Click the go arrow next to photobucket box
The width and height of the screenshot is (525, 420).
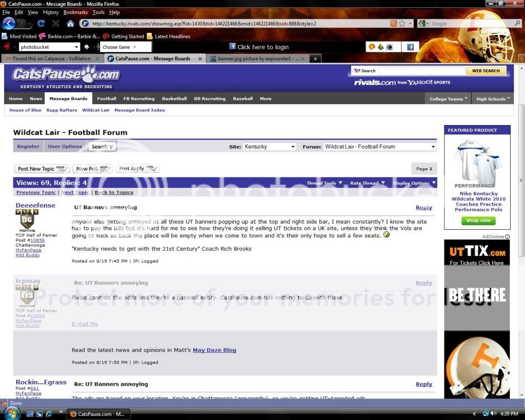(87, 47)
